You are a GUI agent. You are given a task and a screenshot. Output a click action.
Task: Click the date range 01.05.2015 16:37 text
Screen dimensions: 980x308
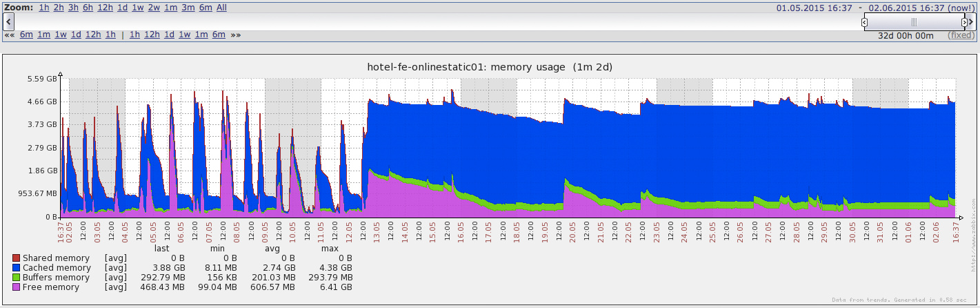(x=814, y=8)
